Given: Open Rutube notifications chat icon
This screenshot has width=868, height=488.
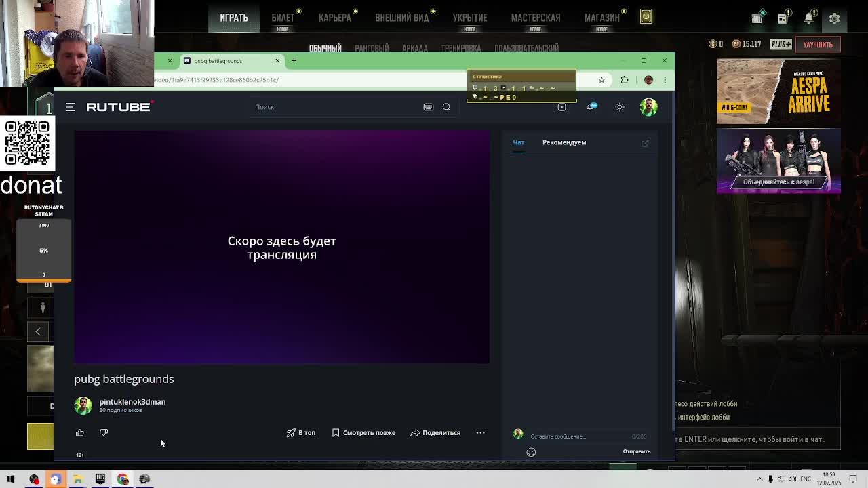Looking at the screenshot, I should tap(591, 107).
